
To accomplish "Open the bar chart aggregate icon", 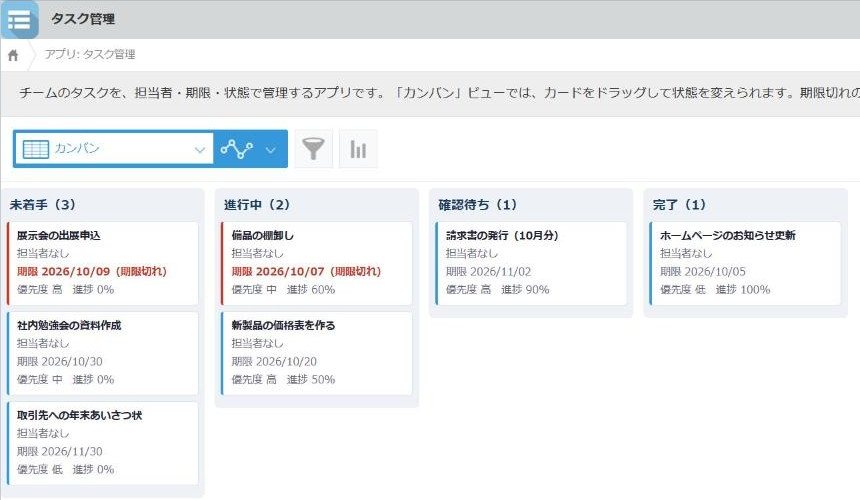I will (358, 149).
